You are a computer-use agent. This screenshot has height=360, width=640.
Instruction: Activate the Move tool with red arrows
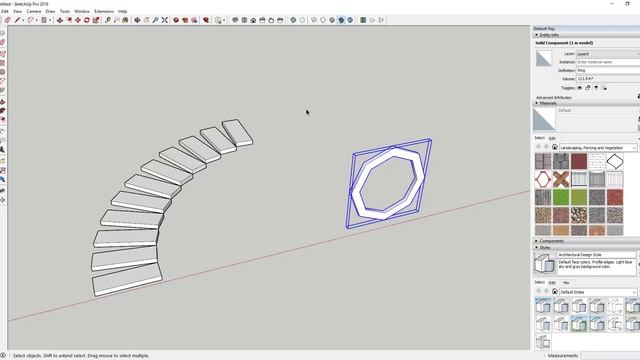point(78,20)
